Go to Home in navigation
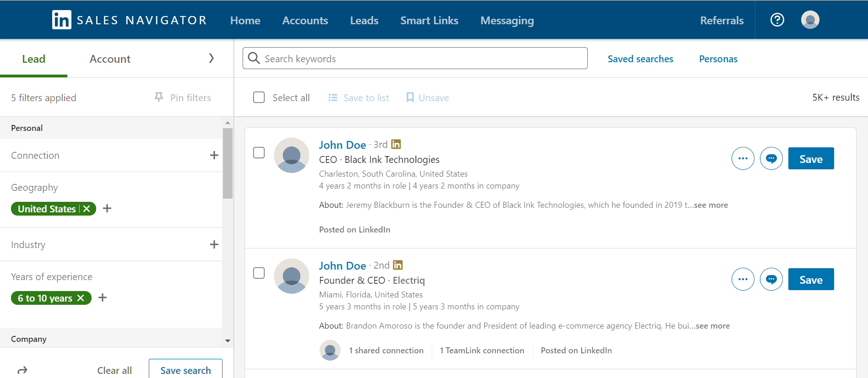The image size is (868, 378). point(245,20)
